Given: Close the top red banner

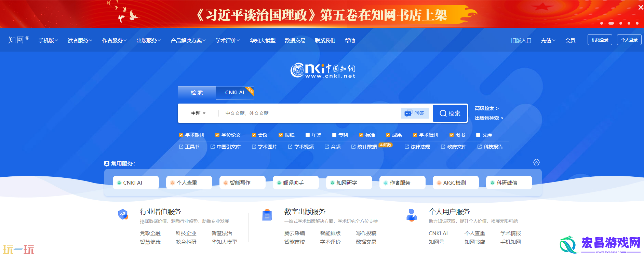Looking at the screenshot, I should pos(641,7).
